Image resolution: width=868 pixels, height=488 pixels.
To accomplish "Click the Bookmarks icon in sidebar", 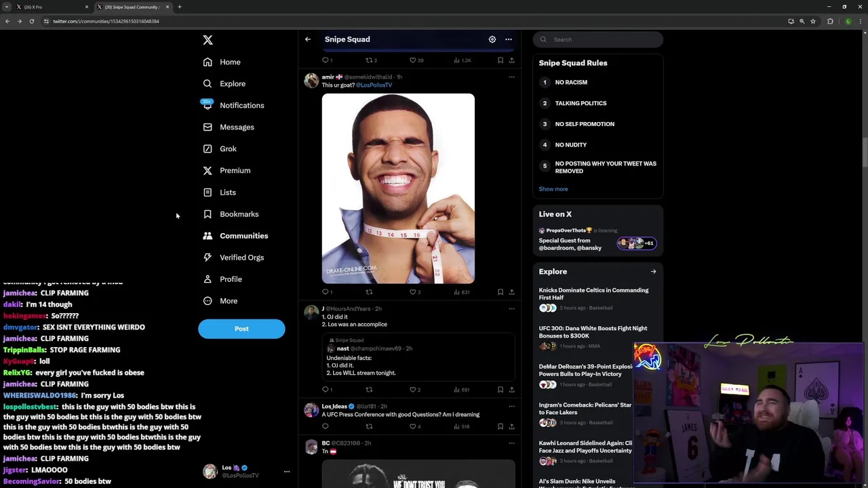I will (x=208, y=214).
